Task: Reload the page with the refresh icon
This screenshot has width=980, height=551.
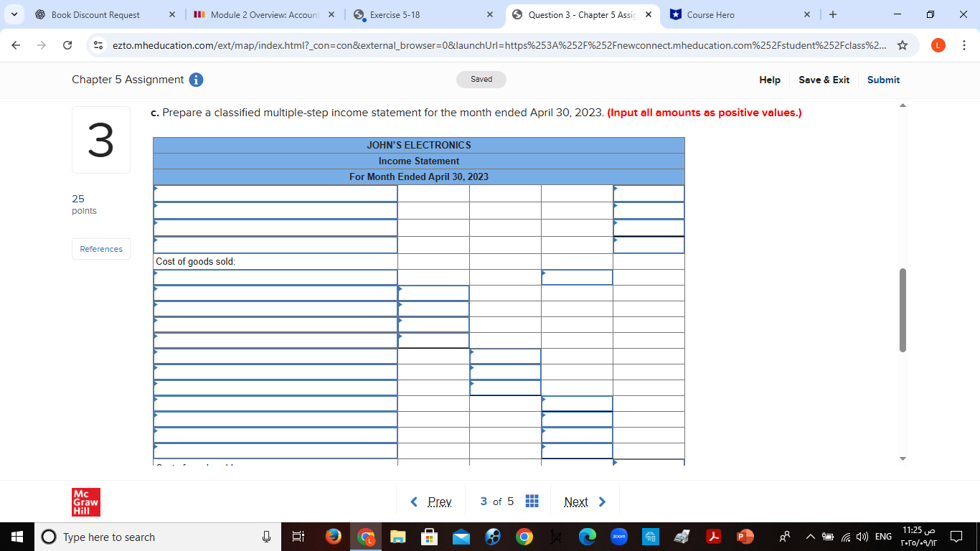Action: (x=67, y=45)
